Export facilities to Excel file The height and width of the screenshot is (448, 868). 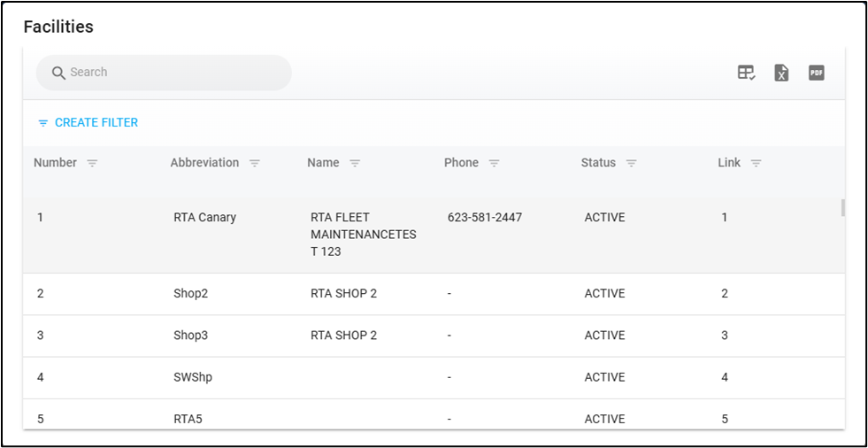pos(781,73)
